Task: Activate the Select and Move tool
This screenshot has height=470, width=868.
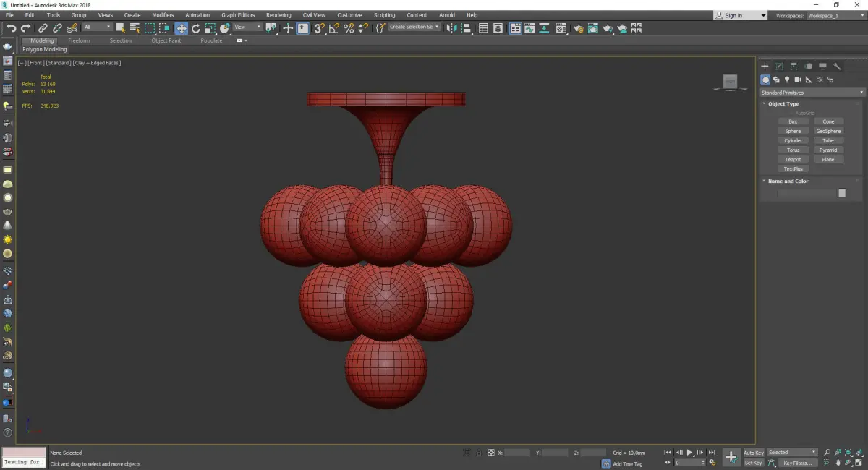Action: (181, 28)
